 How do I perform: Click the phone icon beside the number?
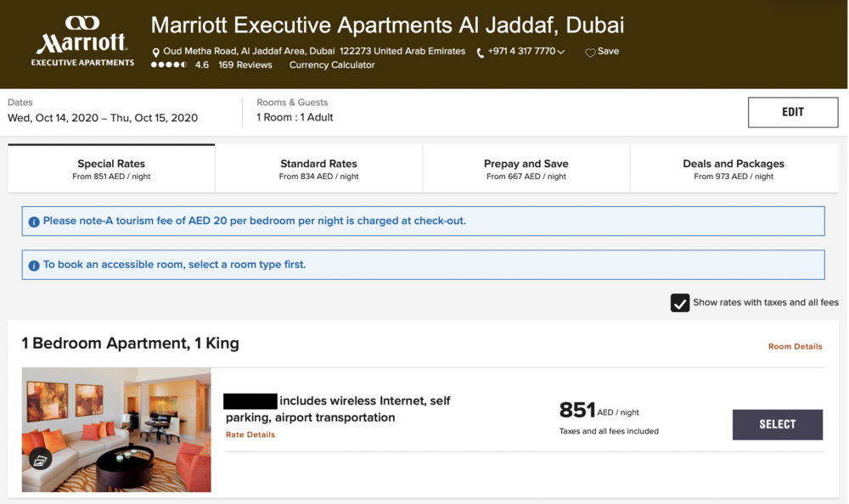[481, 53]
